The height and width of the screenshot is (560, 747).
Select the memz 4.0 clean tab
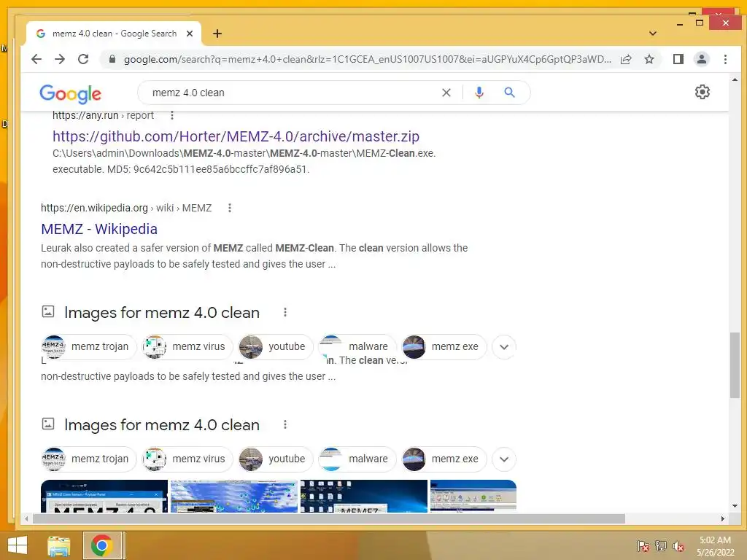point(114,34)
